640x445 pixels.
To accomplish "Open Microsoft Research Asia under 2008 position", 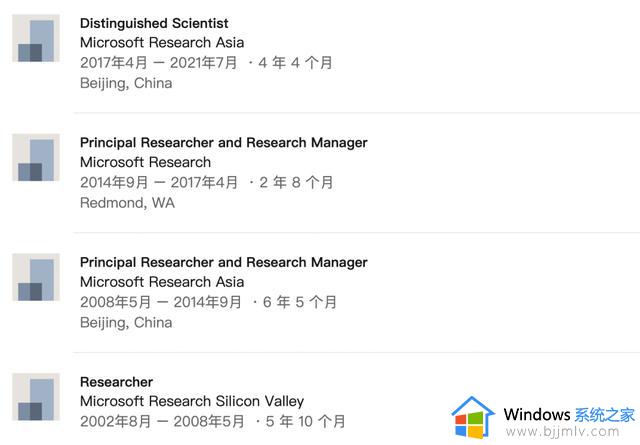I will (162, 282).
